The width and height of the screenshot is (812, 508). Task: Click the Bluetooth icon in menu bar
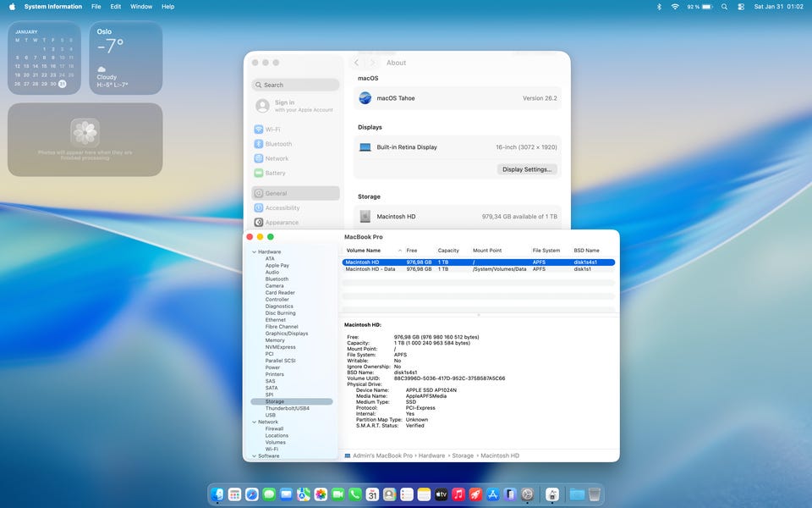(659, 7)
